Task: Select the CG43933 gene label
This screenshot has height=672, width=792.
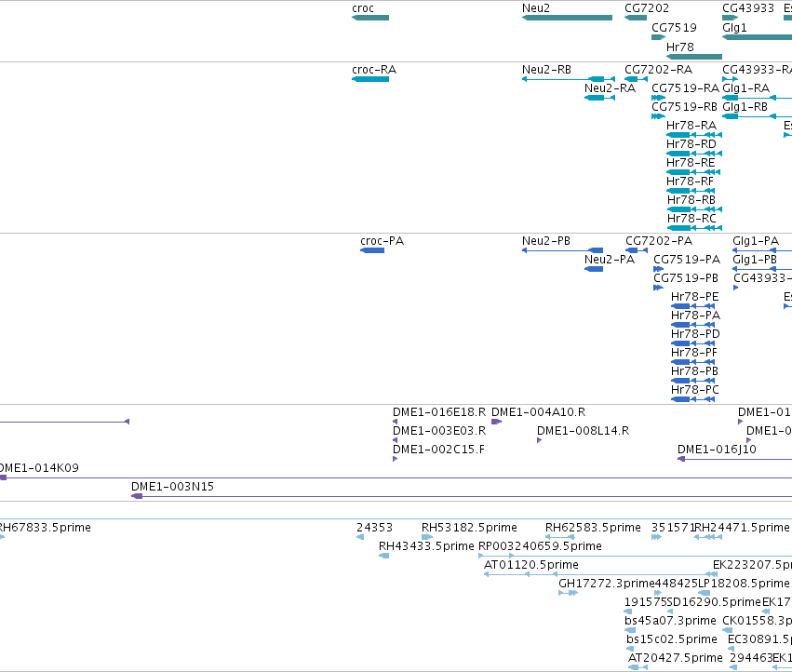Action: tap(748, 8)
